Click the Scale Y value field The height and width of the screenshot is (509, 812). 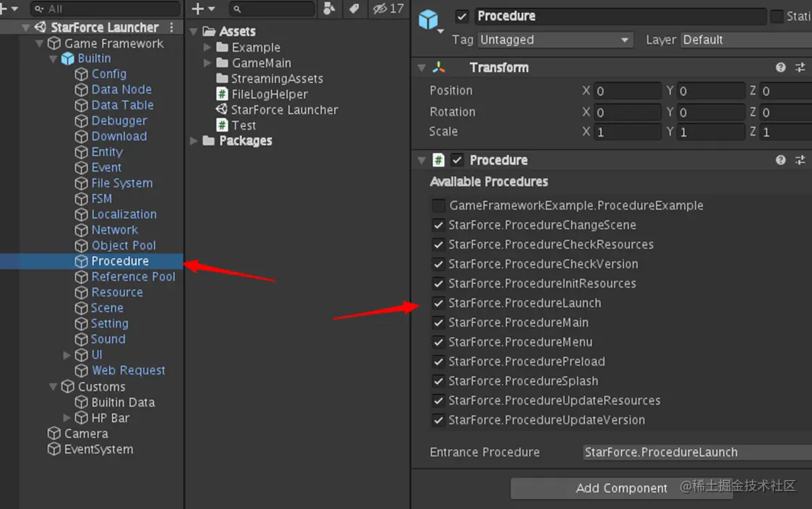tap(711, 132)
